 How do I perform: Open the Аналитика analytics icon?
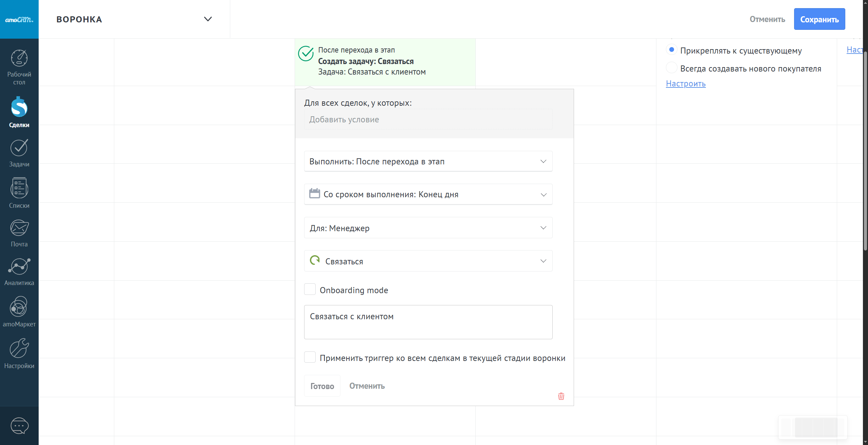tap(19, 267)
